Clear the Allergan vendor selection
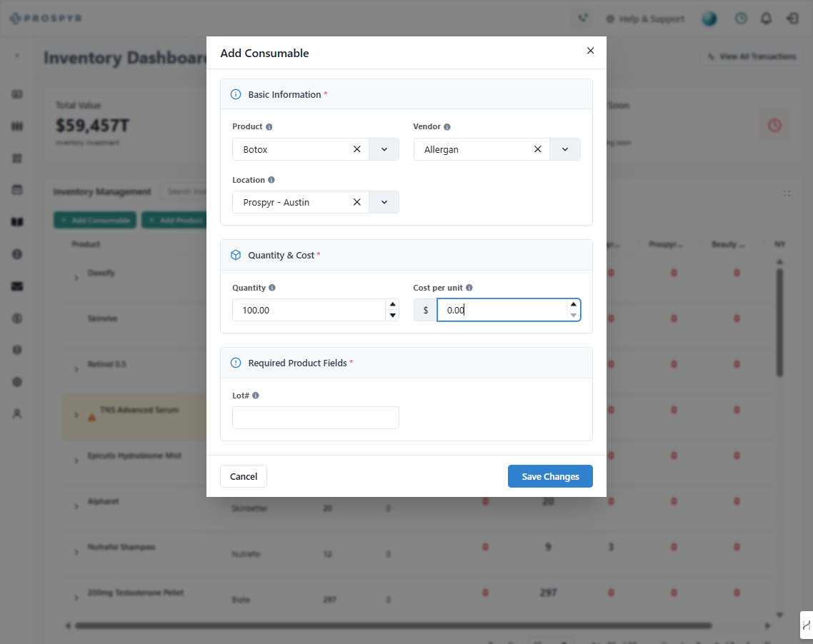Screen dimensions: 813x644 (x=538, y=149)
